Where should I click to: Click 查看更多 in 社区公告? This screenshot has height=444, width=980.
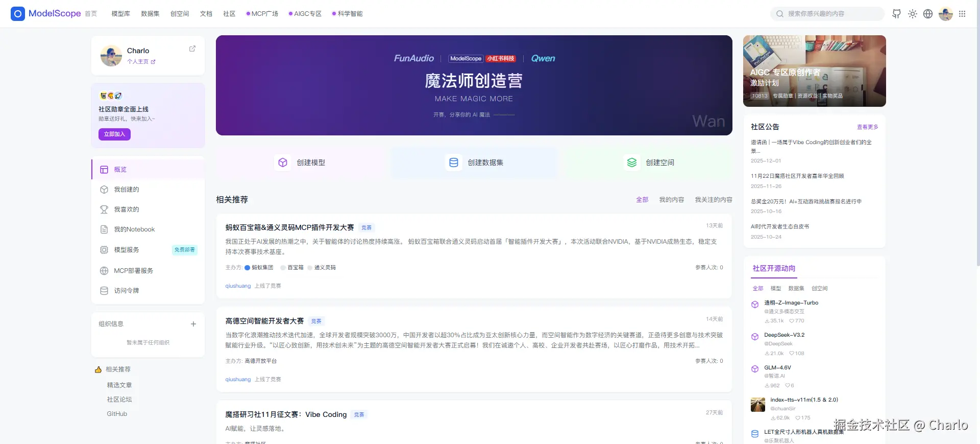pyautogui.click(x=867, y=127)
